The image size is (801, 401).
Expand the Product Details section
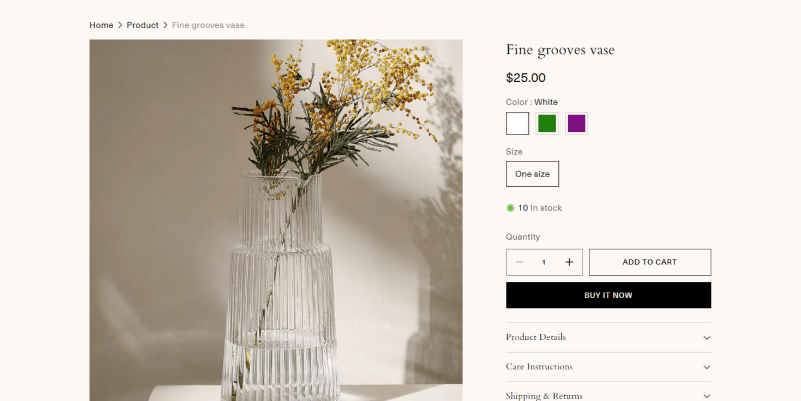pyautogui.click(x=608, y=337)
